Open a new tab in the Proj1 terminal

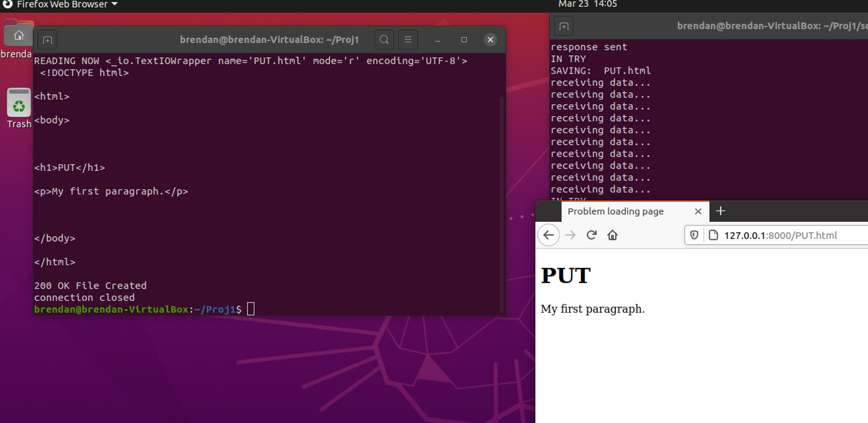(47, 40)
